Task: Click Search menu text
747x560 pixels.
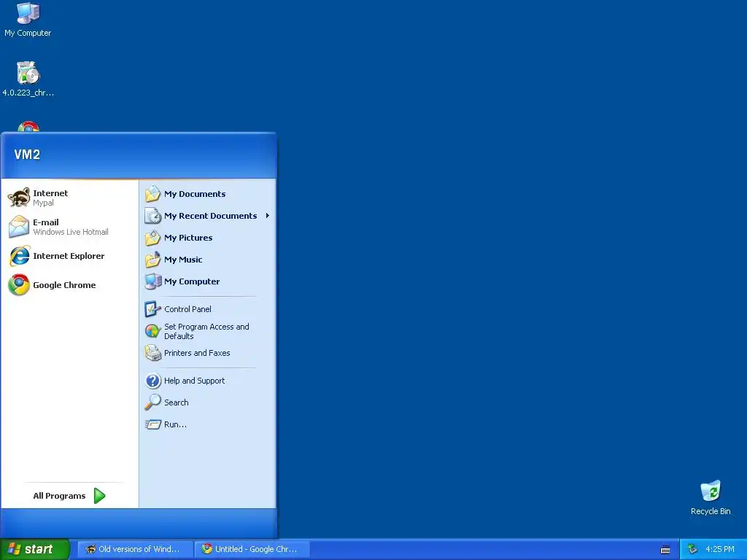Action: tap(177, 402)
